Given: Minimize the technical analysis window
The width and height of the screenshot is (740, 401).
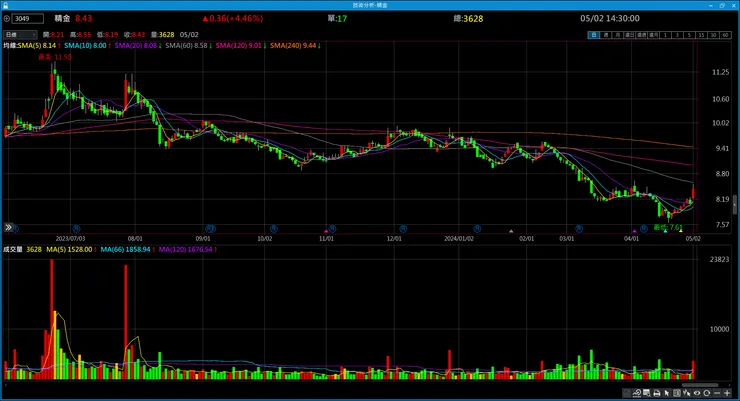Looking at the screenshot, I should 711,5.
